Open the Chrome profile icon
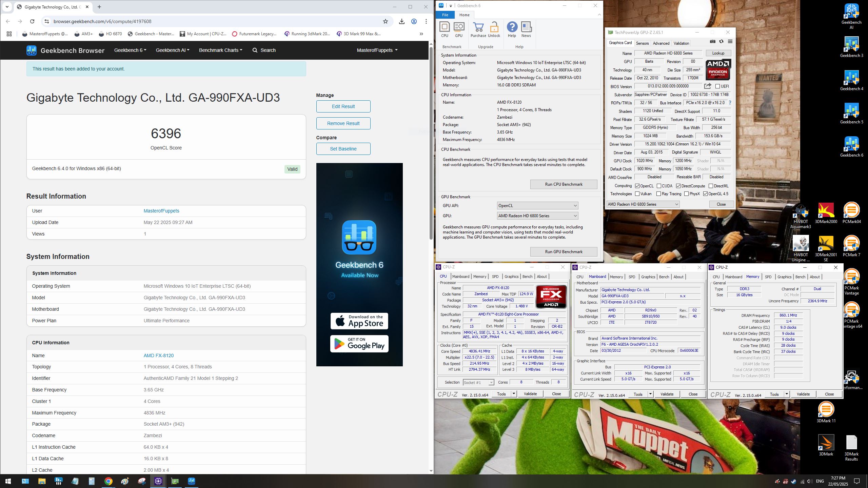This screenshot has height=488, width=868. click(414, 21)
